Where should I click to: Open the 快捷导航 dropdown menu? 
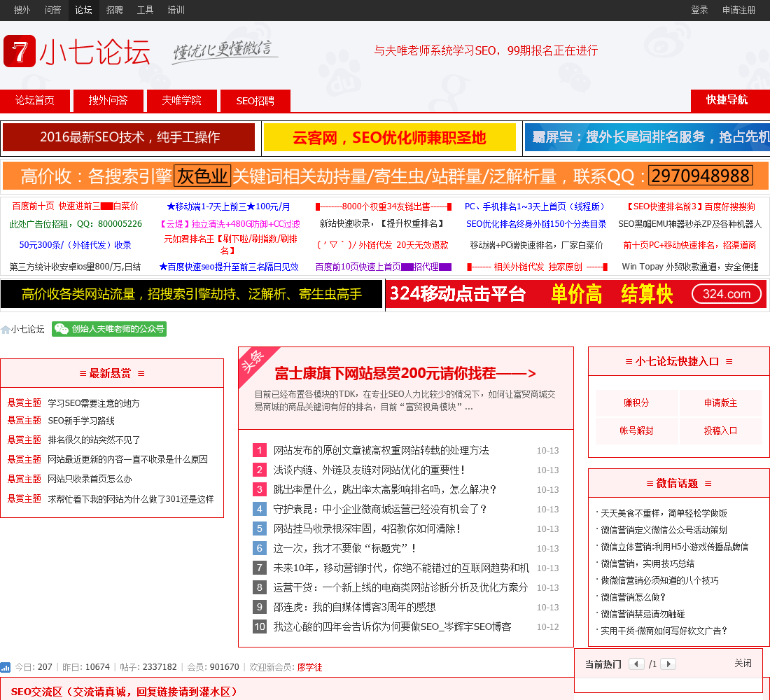pos(727,100)
